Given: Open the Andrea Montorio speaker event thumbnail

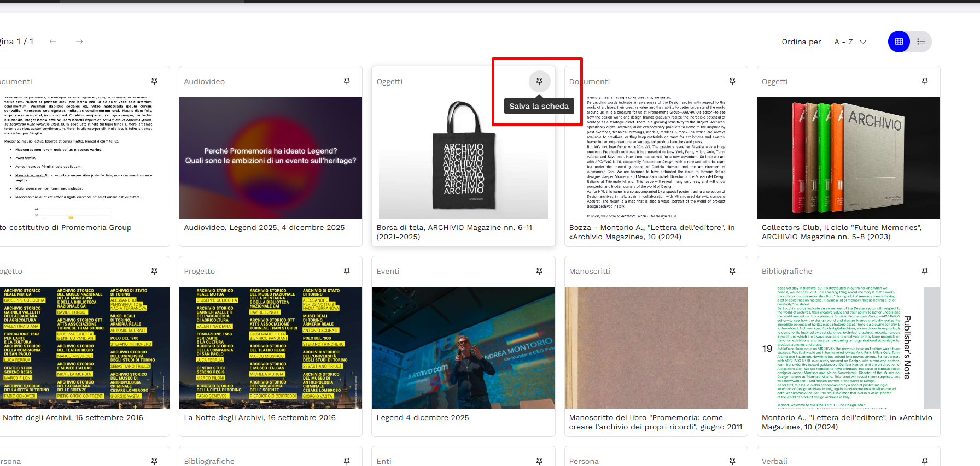Looking at the screenshot, I should 463,347.
